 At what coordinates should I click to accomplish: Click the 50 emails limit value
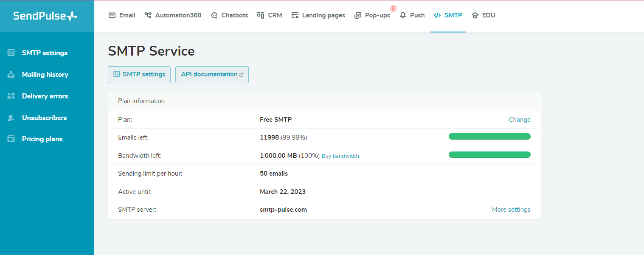pyautogui.click(x=274, y=174)
